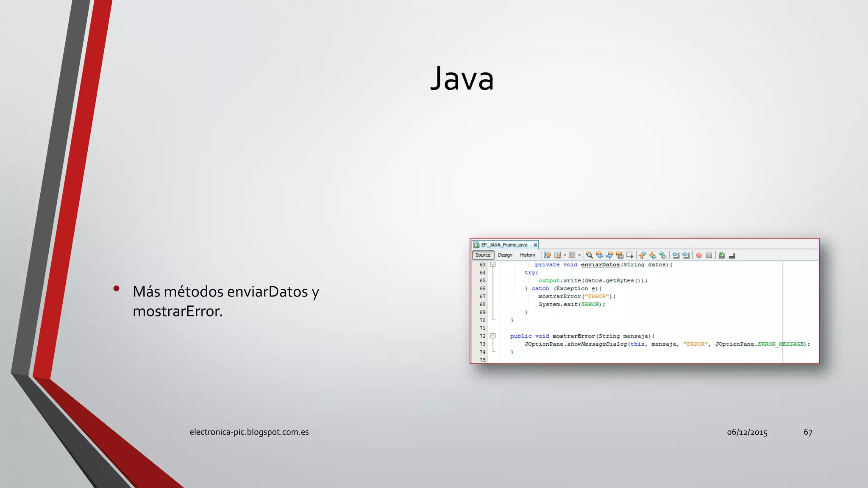Click the Last Edit location icon
Viewport: 868px width, 488px height.
coord(548,255)
